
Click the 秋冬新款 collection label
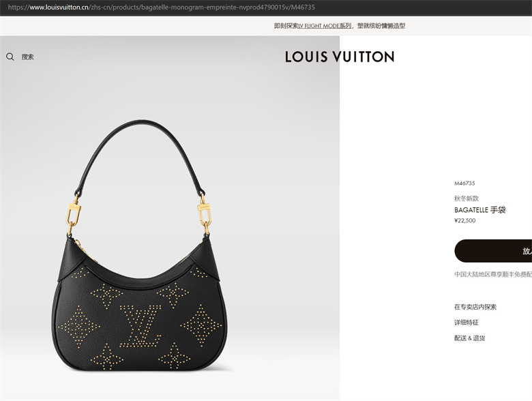click(x=466, y=198)
